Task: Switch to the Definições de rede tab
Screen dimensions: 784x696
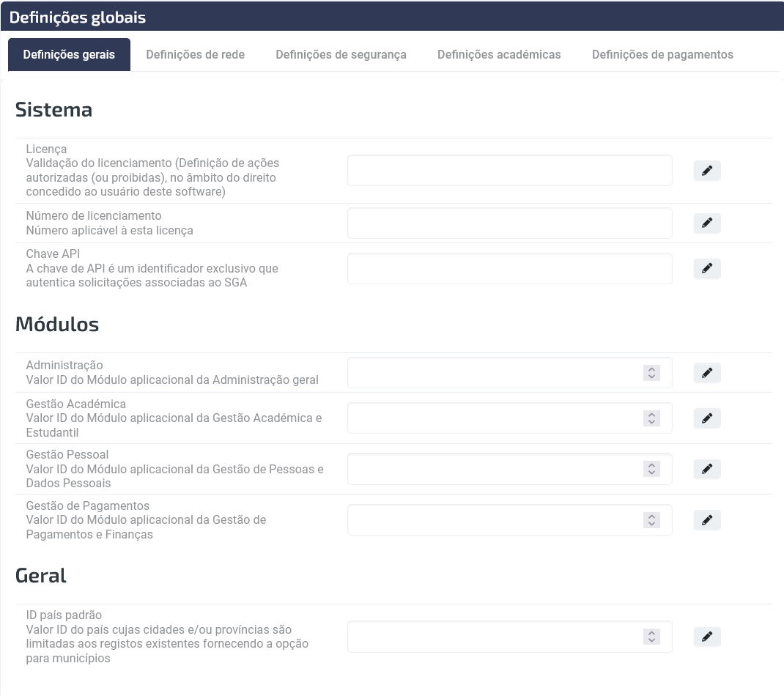Action: (195, 54)
